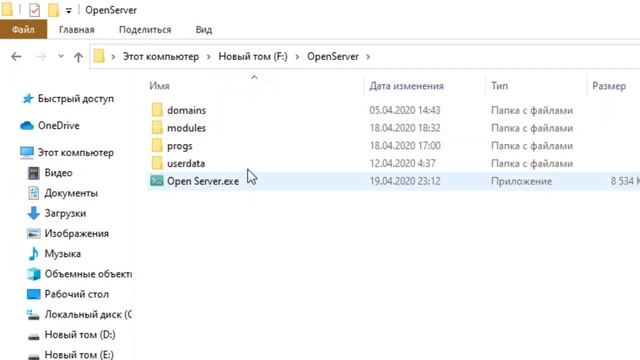Image resolution: width=640 pixels, height=360 pixels.
Task: Open Рабочий стол in the navigation pane
Action: pyautogui.click(x=77, y=294)
